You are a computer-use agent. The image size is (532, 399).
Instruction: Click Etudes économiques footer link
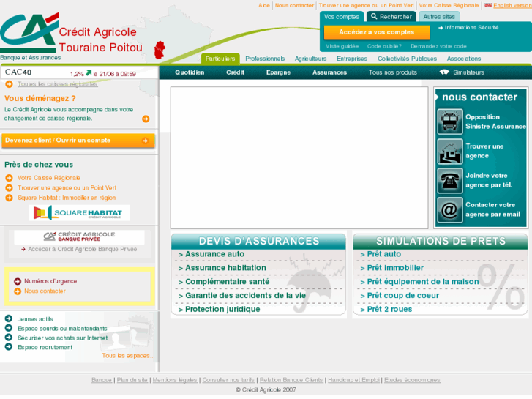tap(412, 380)
